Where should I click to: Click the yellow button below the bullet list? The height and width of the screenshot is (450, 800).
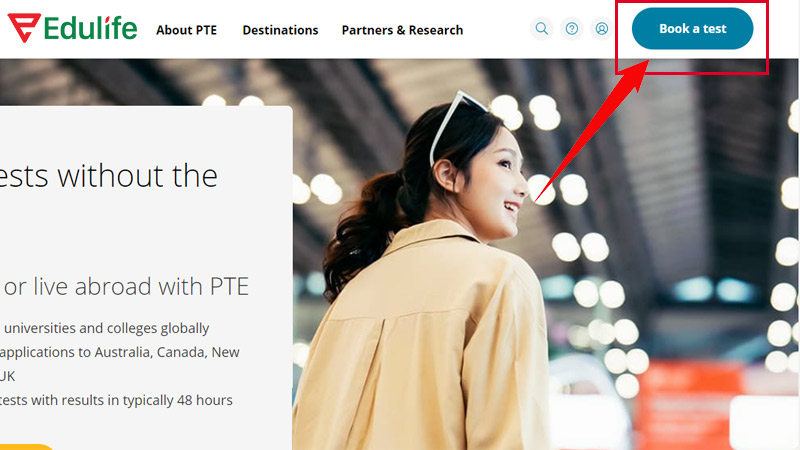click(28, 446)
